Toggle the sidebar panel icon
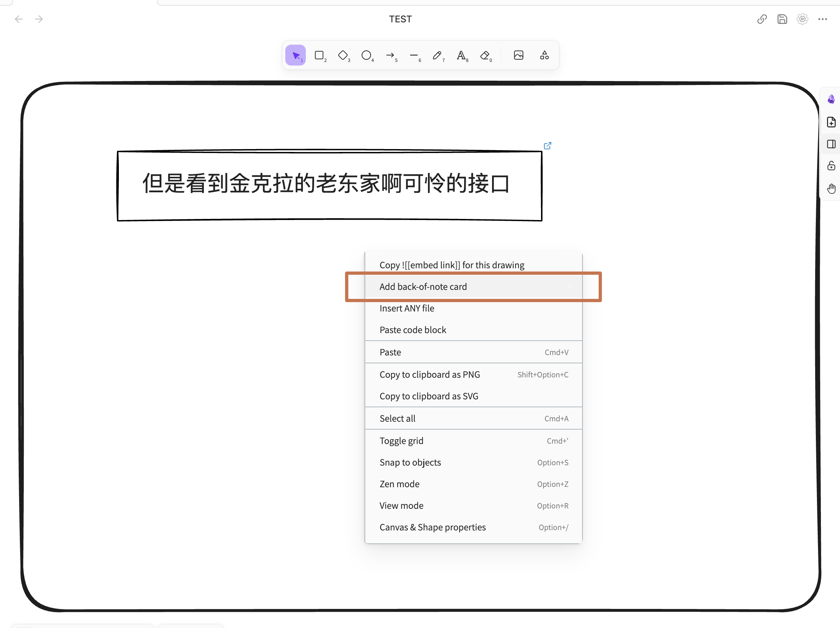Image resolution: width=840 pixels, height=628 pixels. [831, 144]
